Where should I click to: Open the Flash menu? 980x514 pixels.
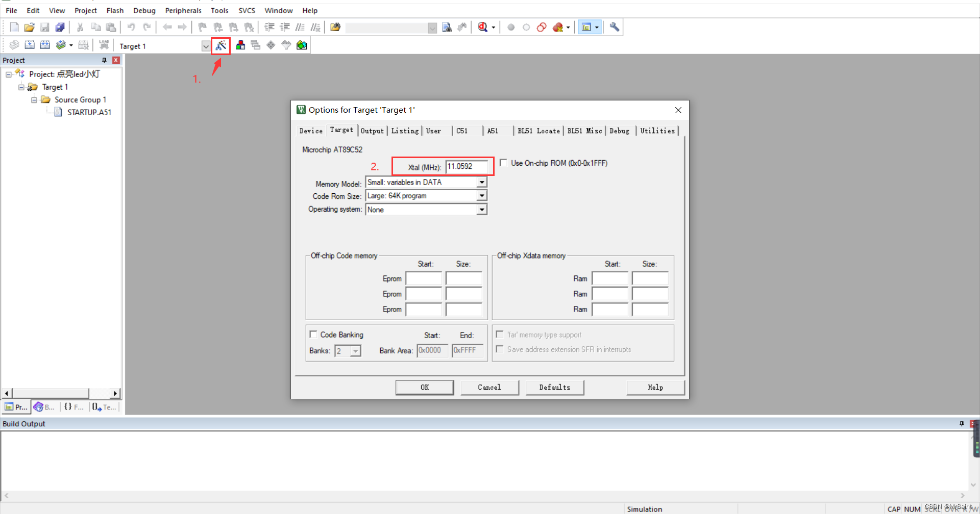(x=115, y=10)
